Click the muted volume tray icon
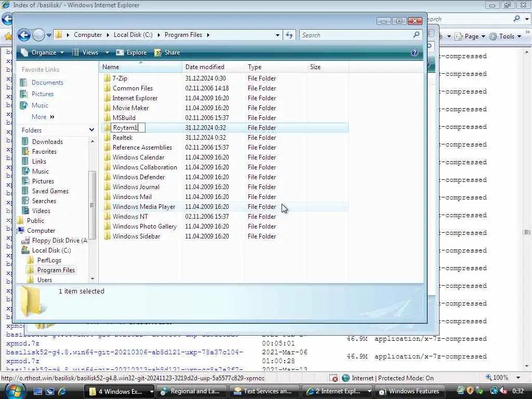 [503, 391]
